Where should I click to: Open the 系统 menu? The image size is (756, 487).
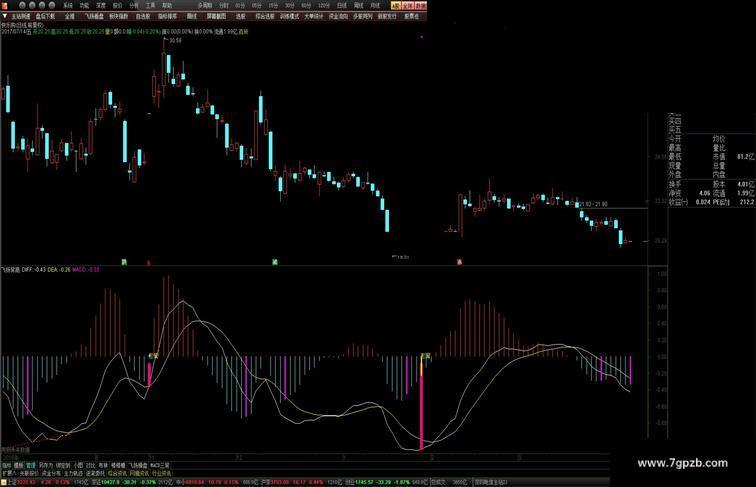68,5
